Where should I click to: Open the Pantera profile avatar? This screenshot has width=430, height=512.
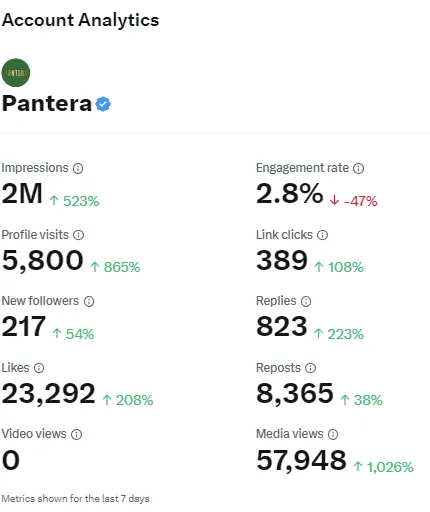(16, 73)
